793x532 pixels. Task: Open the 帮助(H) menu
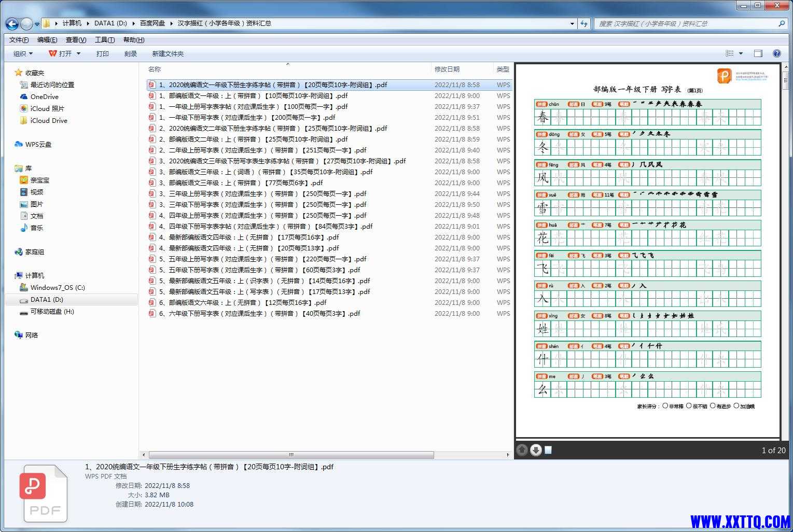coord(134,40)
